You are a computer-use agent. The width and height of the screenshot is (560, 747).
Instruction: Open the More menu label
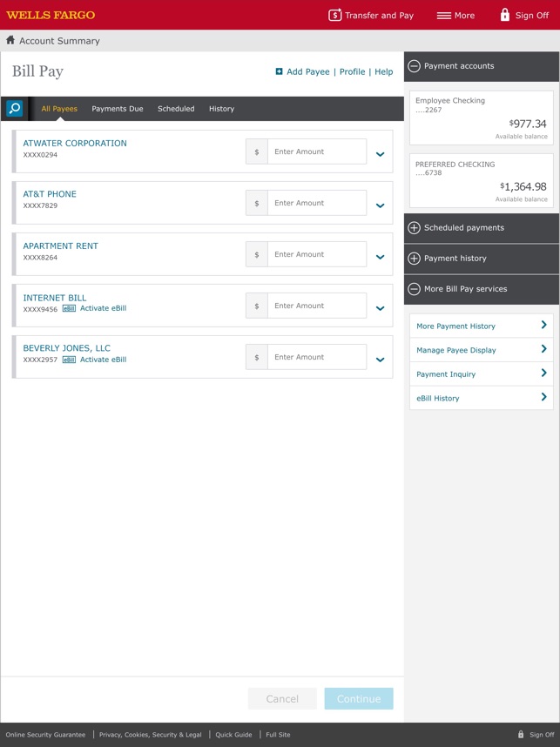[x=464, y=16]
